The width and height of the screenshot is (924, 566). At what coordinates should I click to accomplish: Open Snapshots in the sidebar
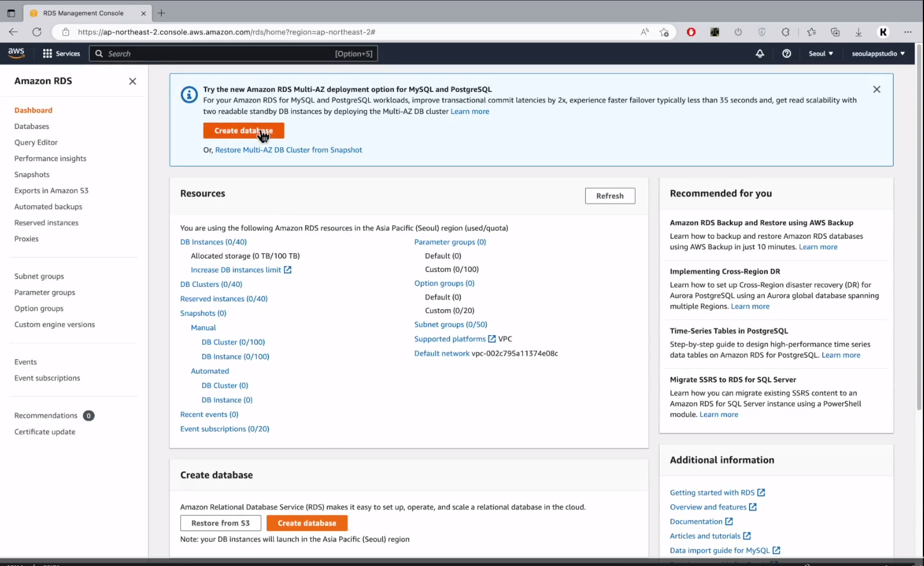click(32, 174)
